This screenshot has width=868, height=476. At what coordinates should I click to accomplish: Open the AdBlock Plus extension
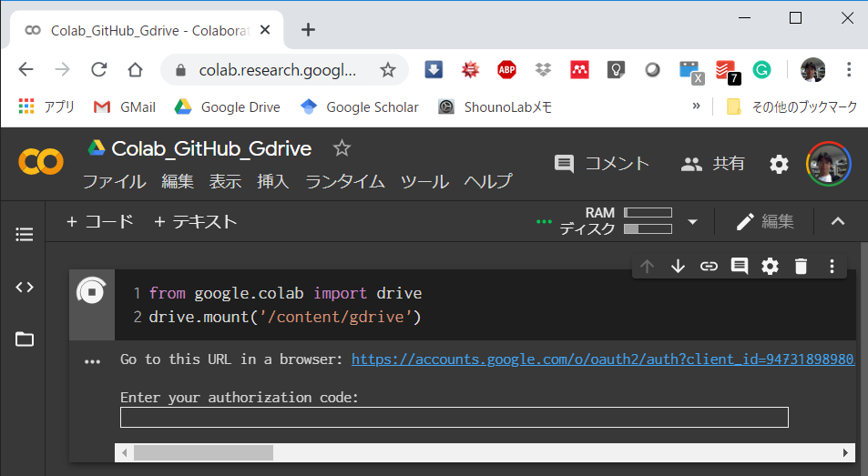click(x=506, y=70)
